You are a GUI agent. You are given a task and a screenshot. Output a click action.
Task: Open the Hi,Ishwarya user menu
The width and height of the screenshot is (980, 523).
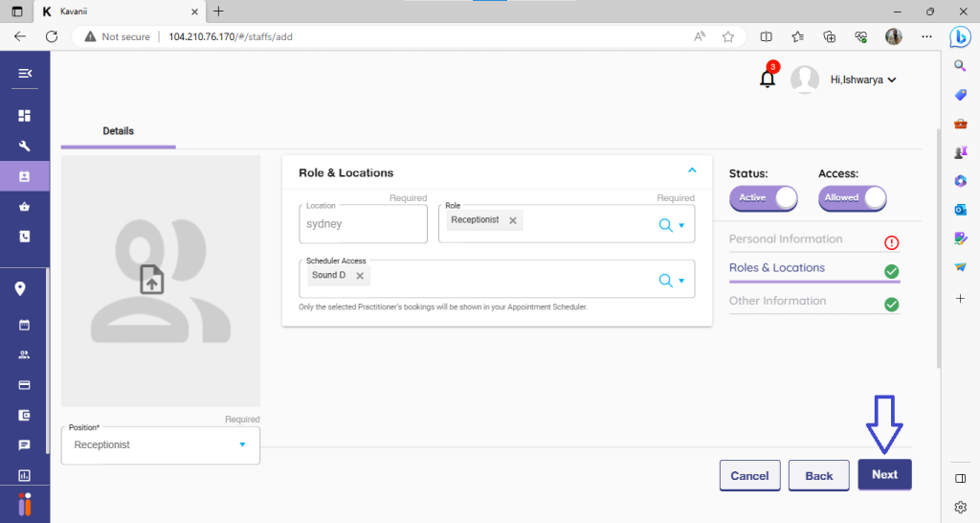click(x=862, y=80)
